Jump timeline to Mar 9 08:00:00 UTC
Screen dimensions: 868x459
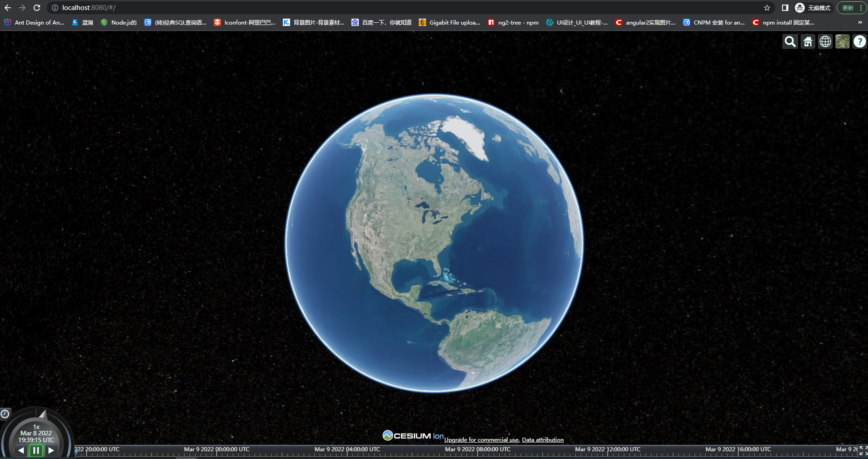(x=477, y=450)
